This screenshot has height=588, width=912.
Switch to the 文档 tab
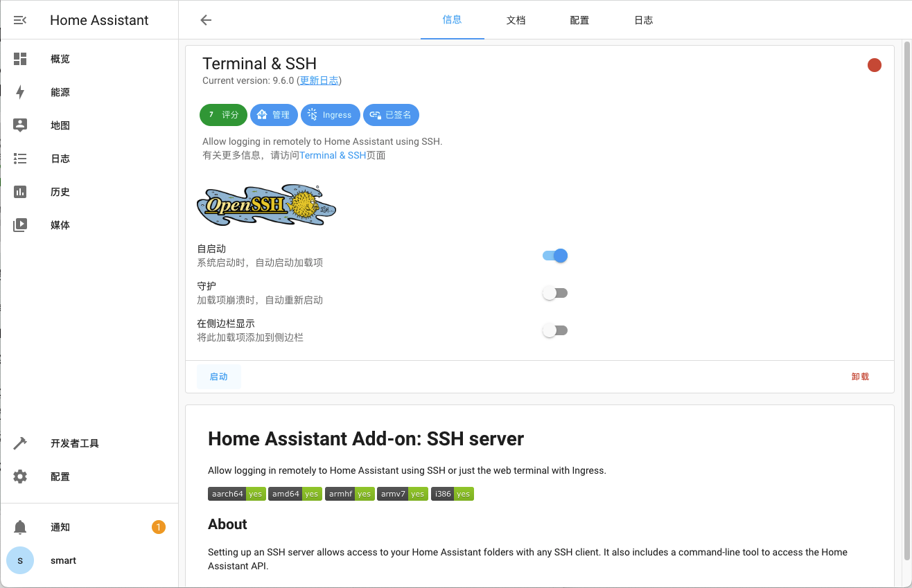516,20
